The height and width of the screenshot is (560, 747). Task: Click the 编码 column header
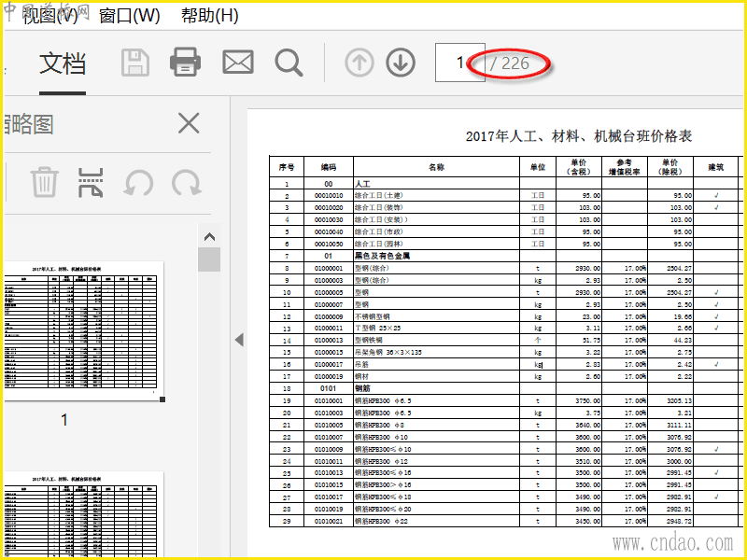click(329, 167)
